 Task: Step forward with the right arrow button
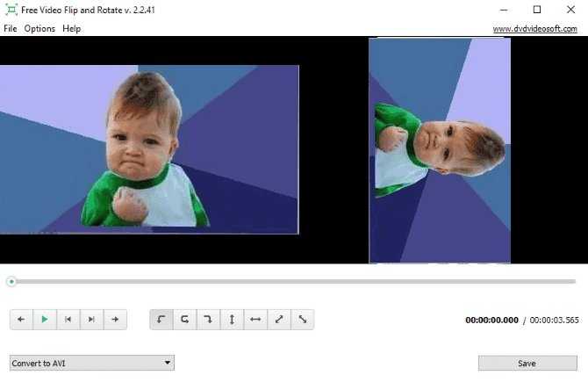[115, 320]
